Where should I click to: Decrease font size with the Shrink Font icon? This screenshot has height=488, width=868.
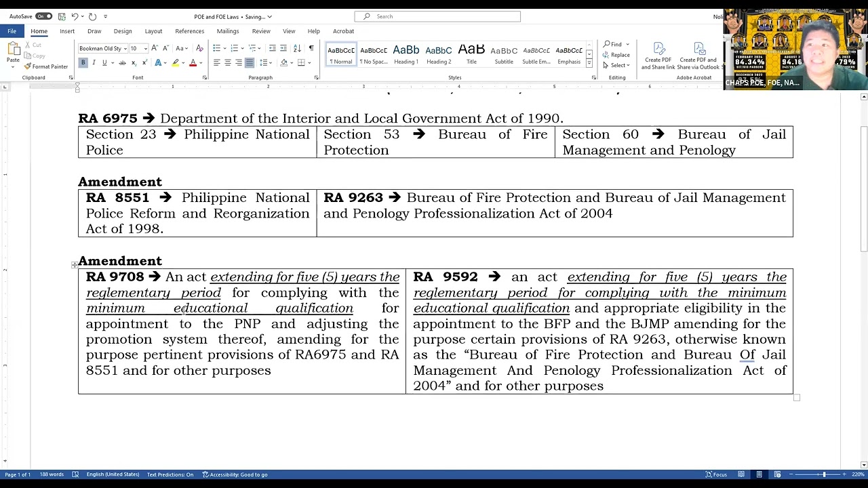(x=165, y=48)
